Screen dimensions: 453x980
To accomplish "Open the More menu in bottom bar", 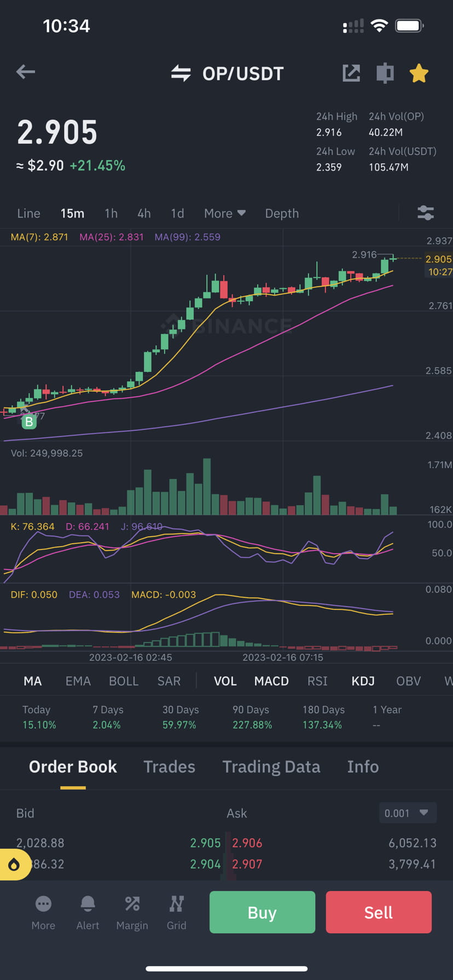I will 43,913.
